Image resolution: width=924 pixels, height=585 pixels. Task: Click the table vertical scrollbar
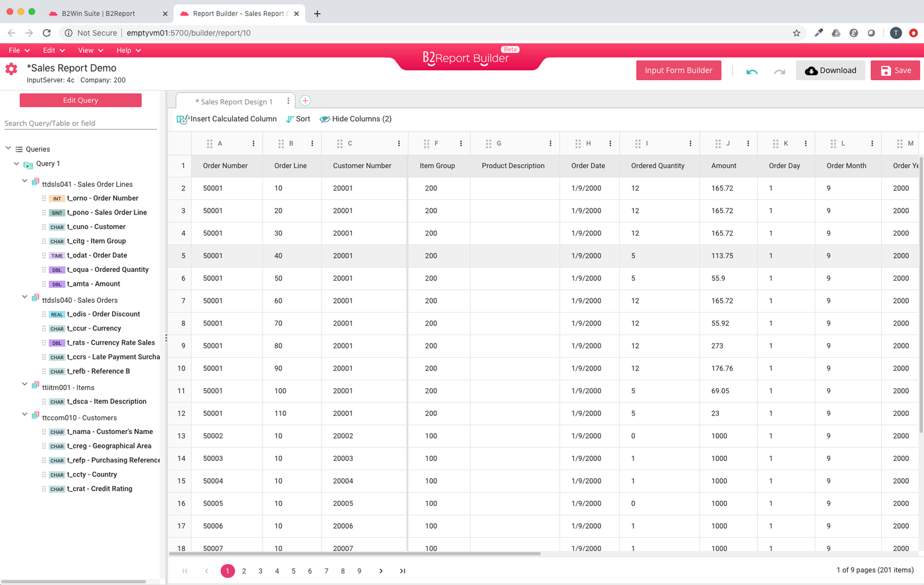click(921, 295)
